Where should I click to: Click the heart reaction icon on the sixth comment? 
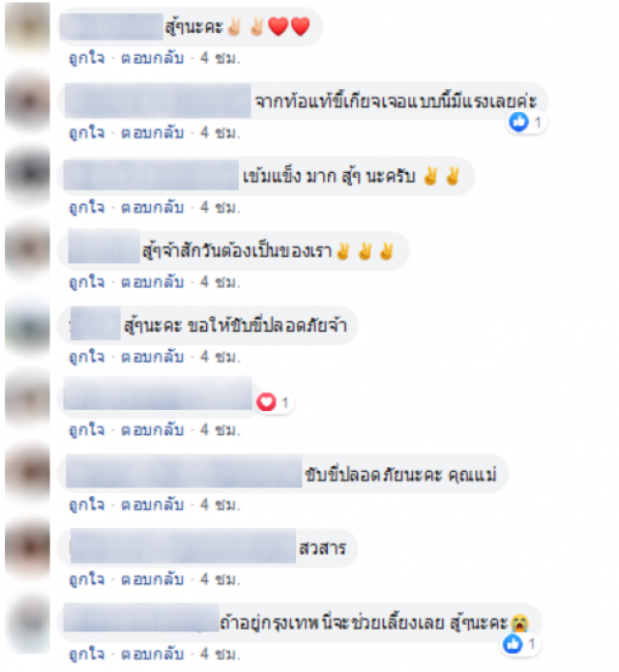pyautogui.click(x=266, y=402)
